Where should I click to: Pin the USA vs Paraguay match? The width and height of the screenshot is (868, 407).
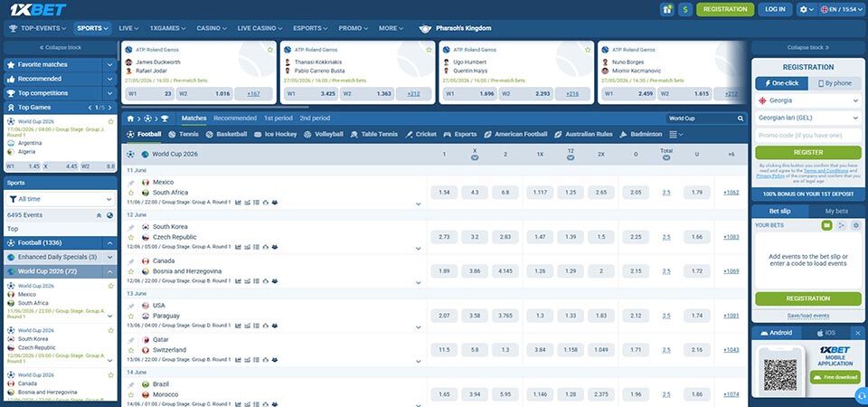point(131,306)
